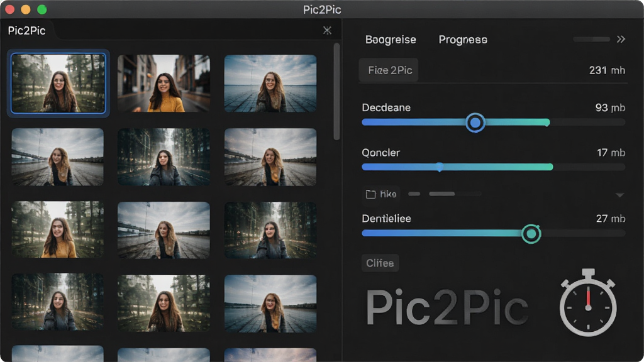This screenshot has height=362, width=644.
Task: Click the stopwatch timer icon
Action: click(x=588, y=302)
